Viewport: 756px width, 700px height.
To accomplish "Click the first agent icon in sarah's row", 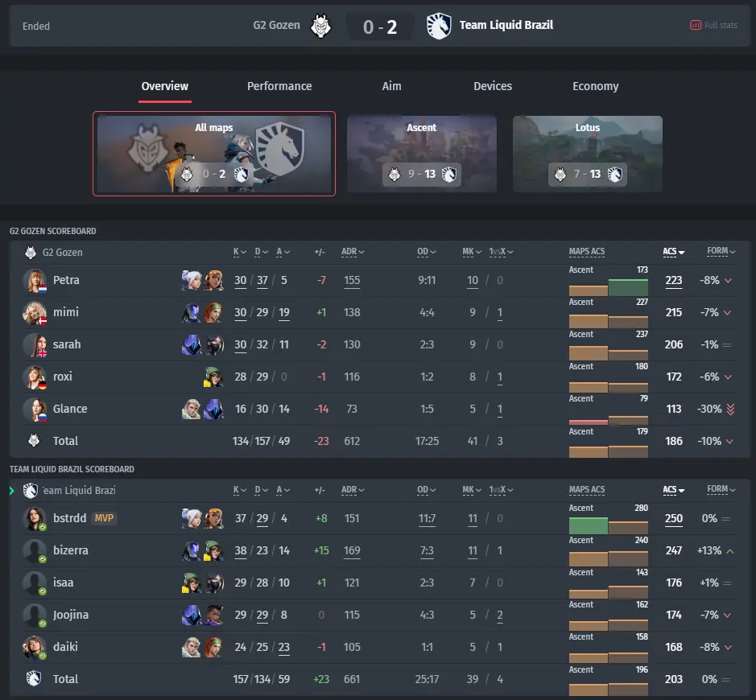I will [192, 345].
